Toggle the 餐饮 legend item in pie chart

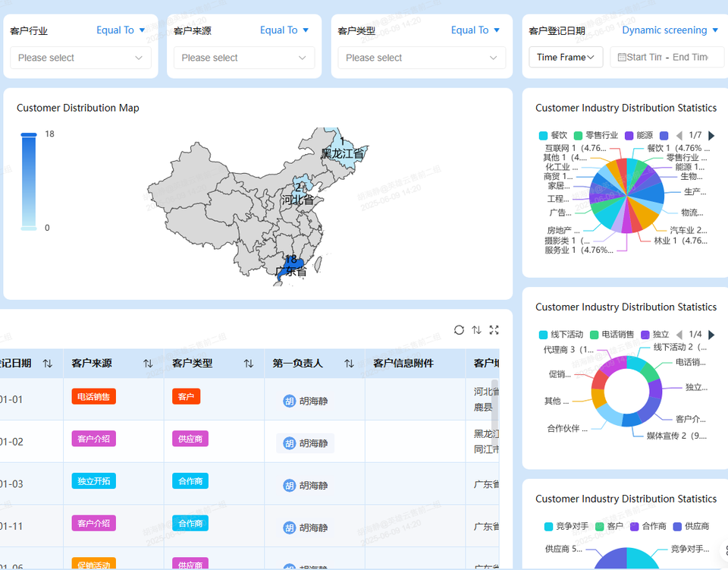coord(554,135)
